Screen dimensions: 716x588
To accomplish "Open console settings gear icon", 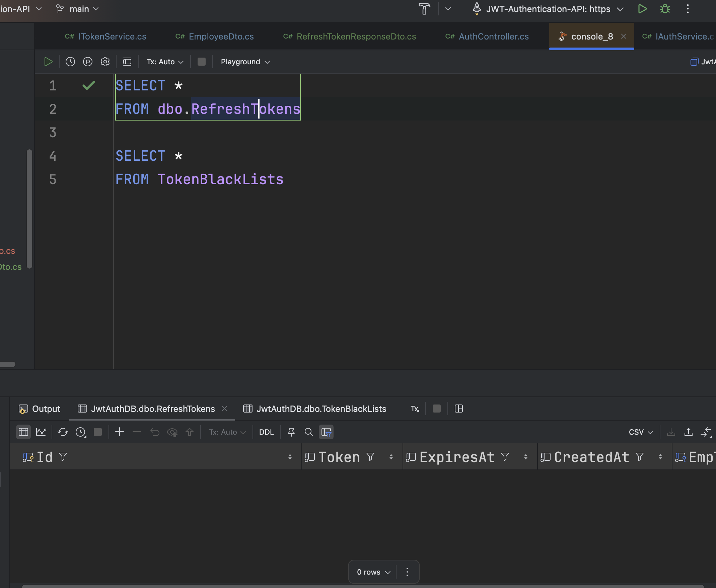I will pos(105,62).
